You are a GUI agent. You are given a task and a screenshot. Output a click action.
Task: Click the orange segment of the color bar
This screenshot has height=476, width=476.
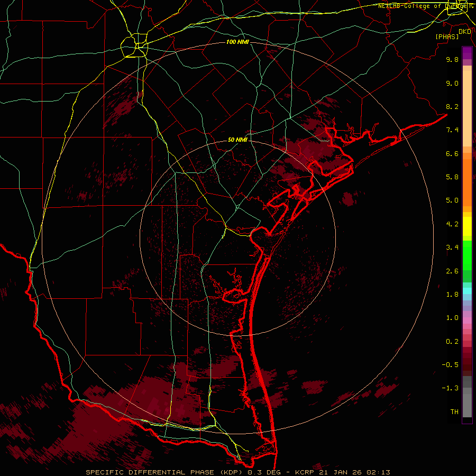(x=467, y=182)
